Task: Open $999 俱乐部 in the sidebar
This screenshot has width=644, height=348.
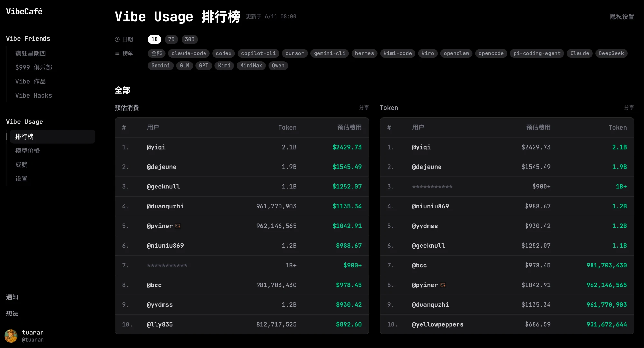Action: pos(34,67)
